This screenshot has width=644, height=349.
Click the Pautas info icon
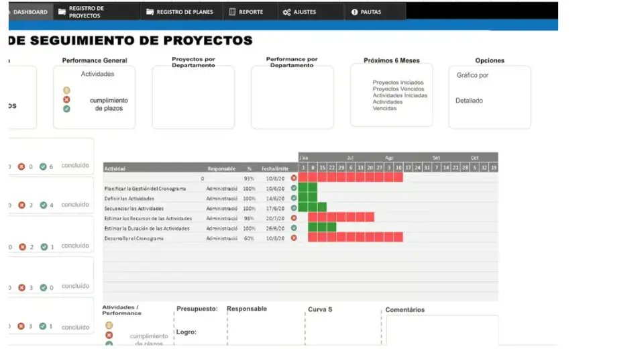tap(354, 12)
